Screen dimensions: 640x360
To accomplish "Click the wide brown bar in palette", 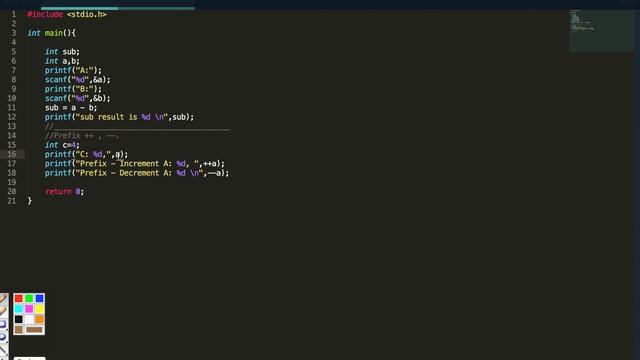I will 34,329.
